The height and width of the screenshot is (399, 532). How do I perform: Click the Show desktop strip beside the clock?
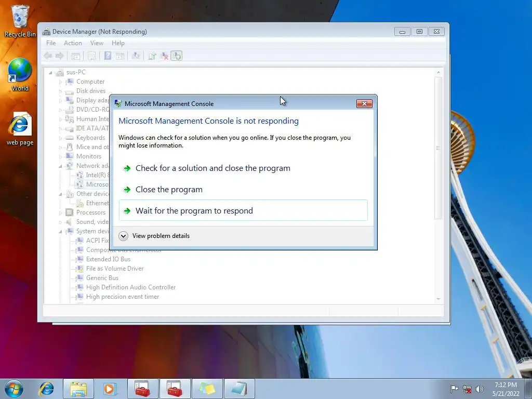click(x=528, y=389)
